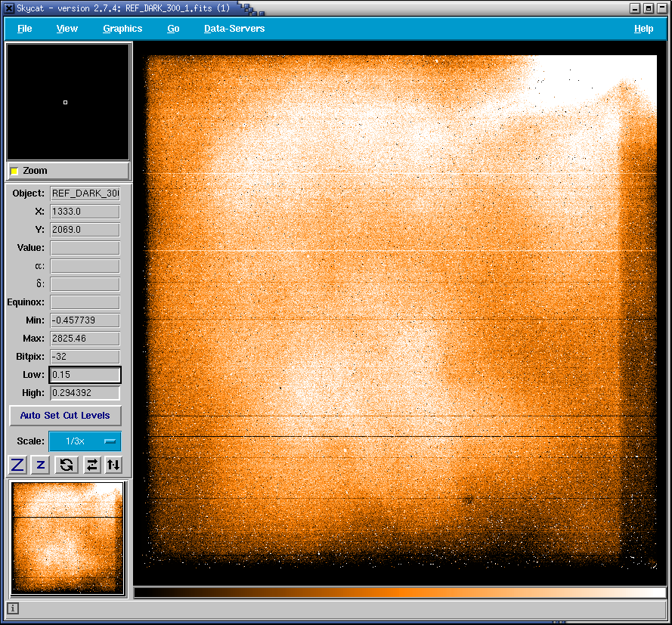Flip the image vertically with up-down arrows
The image size is (672, 625).
[x=113, y=465]
